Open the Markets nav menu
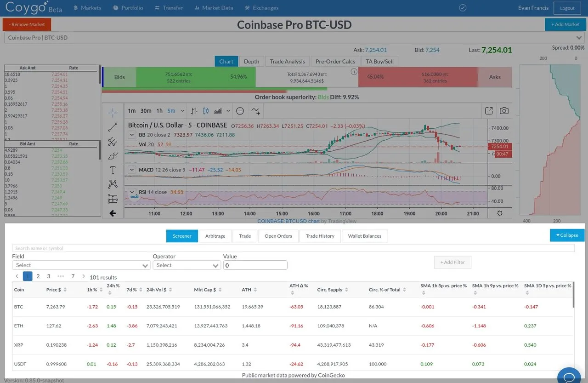This screenshot has height=383, width=588. (88, 8)
